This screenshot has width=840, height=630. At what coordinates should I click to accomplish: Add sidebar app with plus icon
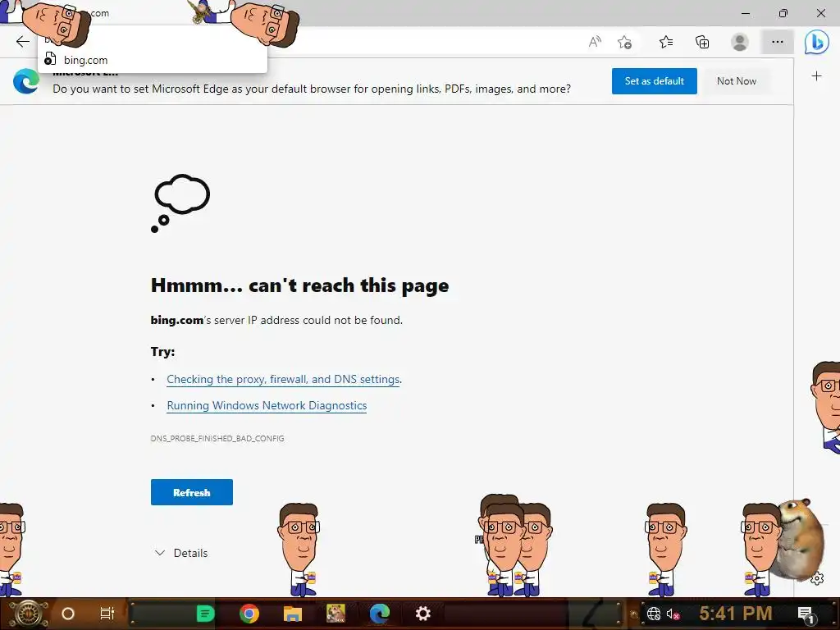click(x=816, y=76)
